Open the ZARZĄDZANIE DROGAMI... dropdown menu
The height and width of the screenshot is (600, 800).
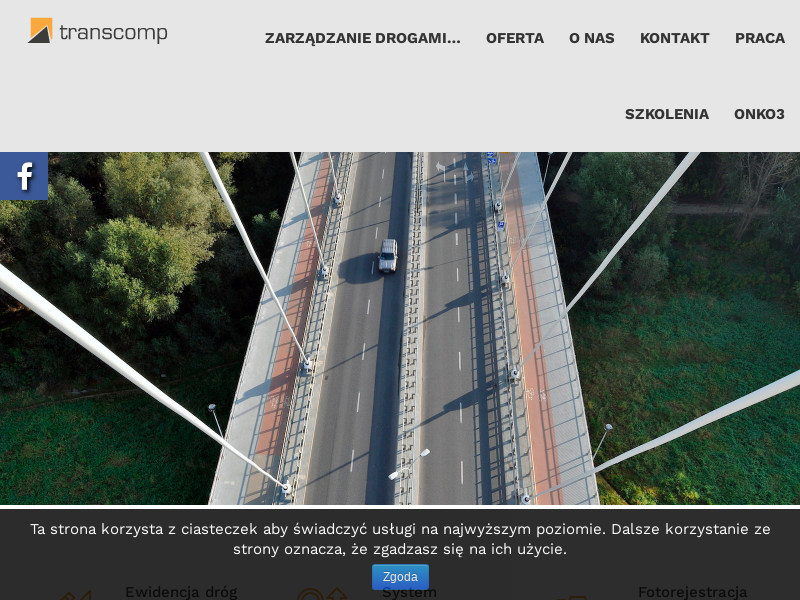(x=362, y=38)
